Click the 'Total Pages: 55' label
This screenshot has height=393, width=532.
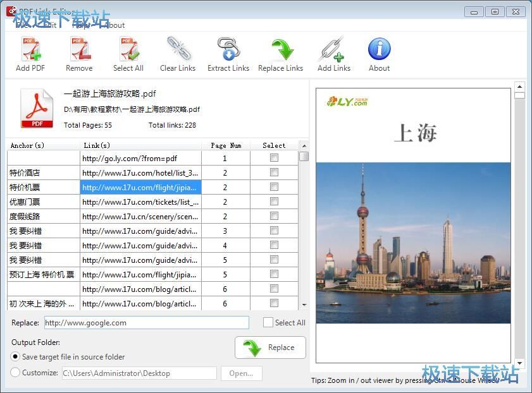88,125
